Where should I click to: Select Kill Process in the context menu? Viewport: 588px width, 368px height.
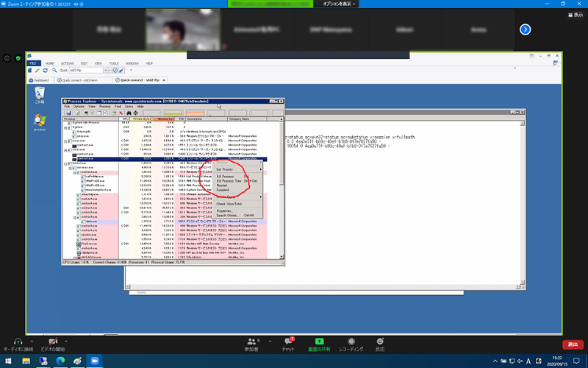click(x=226, y=177)
